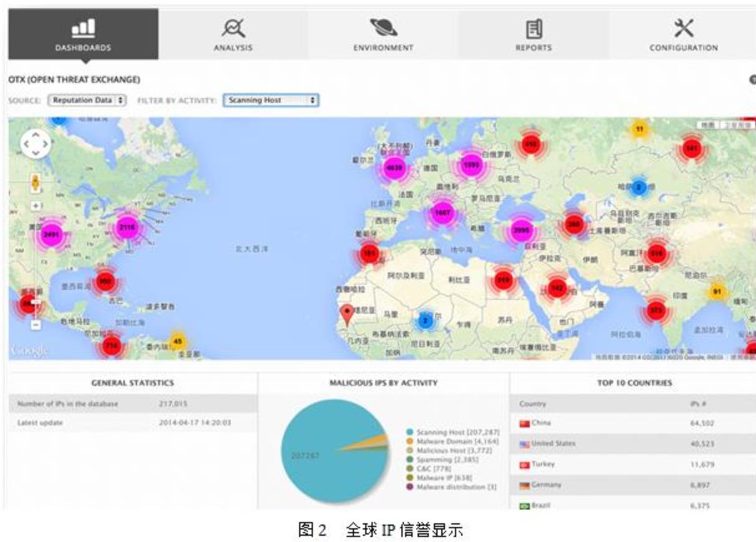This screenshot has width=756, height=542.
Task: Select the blue cluster over Kazakhstan
Action: pos(638,186)
